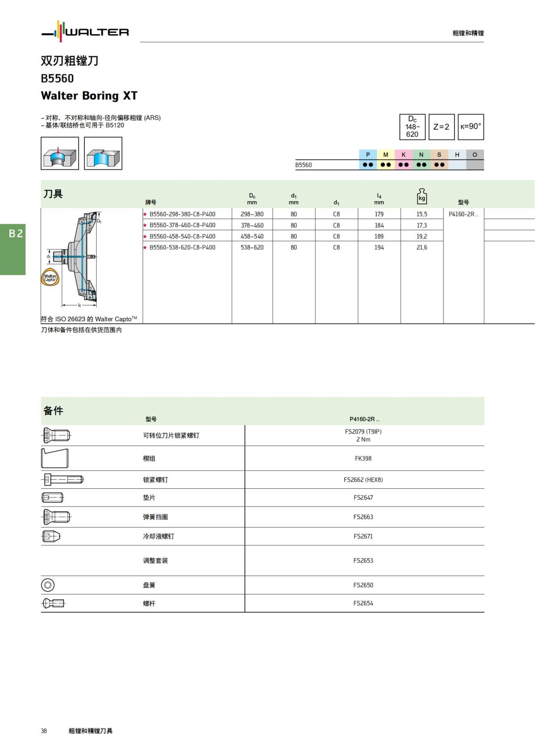535x756 pixels.
Task: Click the 刀具 section heading
Action: point(53,194)
